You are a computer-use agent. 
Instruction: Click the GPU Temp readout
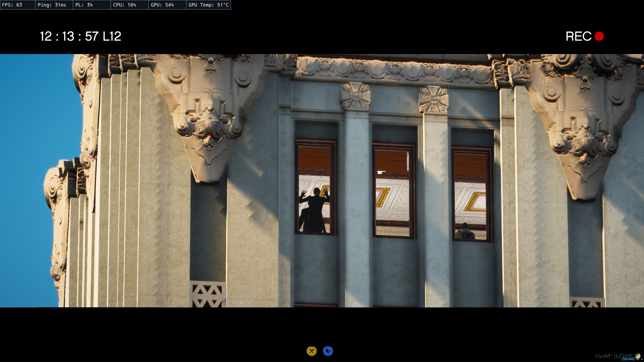(209, 5)
